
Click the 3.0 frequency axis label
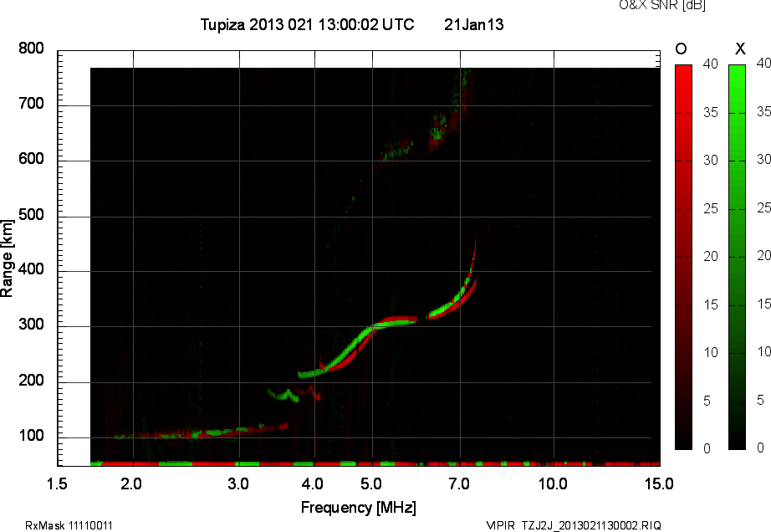238,483
